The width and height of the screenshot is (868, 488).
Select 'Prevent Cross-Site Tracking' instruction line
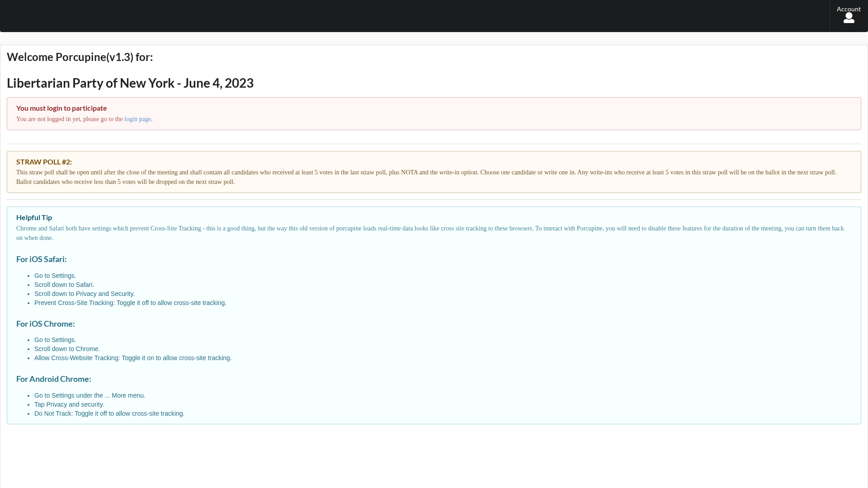pyautogui.click(x=130, y=303)
